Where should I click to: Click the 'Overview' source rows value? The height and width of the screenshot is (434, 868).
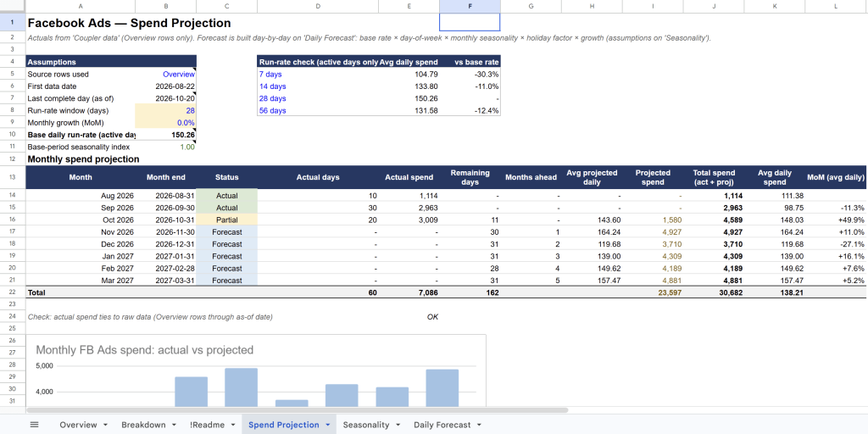165,74
